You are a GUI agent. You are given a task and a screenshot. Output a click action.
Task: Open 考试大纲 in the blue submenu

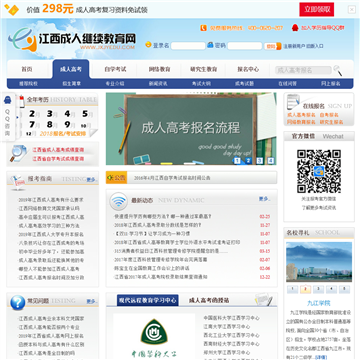click(201, 84)
